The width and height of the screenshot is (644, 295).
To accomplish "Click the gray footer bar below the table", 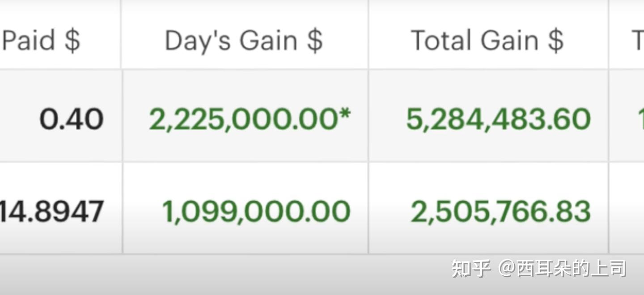I will click(224, 275).
